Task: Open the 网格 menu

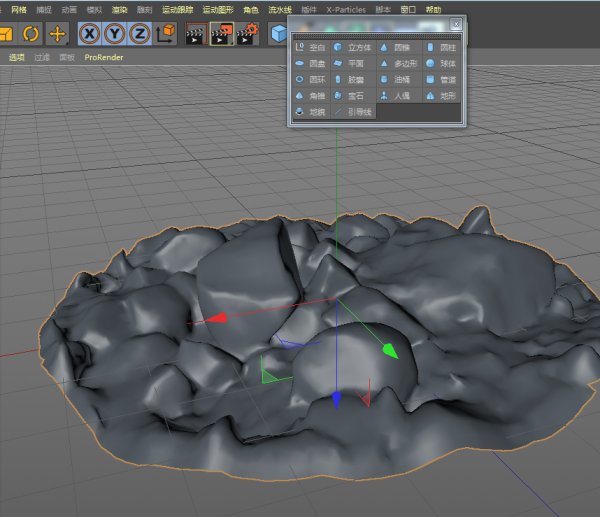Action: tap(19, 10)
